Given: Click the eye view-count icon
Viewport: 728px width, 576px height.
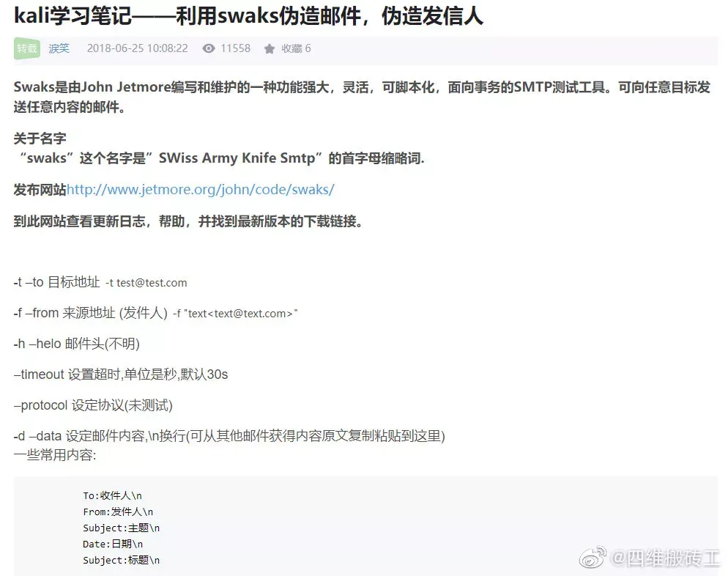Looking at the screenshot, I should pyautogui.click(x=209, y=48).
